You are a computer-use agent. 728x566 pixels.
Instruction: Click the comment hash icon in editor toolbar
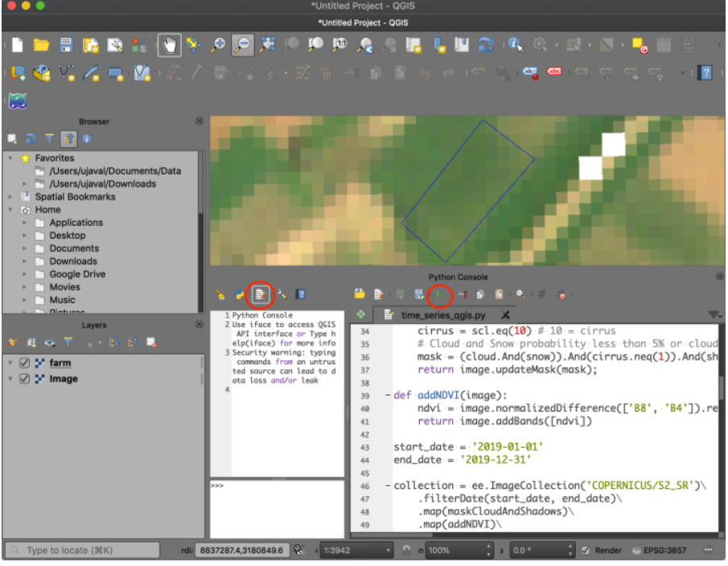coord(541,294)
